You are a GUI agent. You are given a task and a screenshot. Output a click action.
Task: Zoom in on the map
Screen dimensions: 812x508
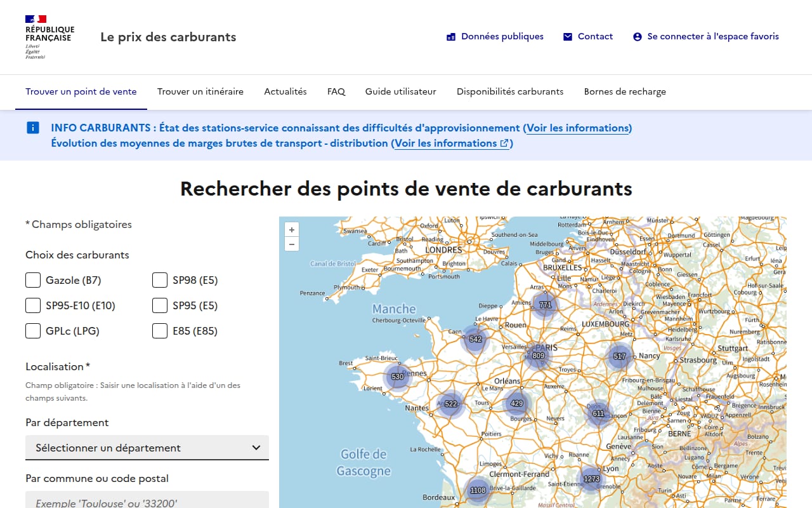coord(292,230)
